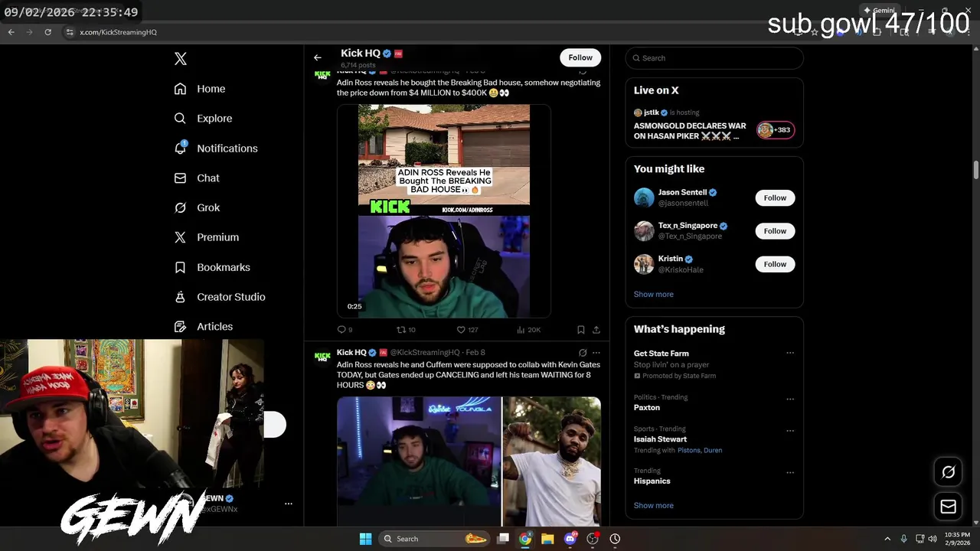Click the Windows taskbar Search box

point(434,539)
